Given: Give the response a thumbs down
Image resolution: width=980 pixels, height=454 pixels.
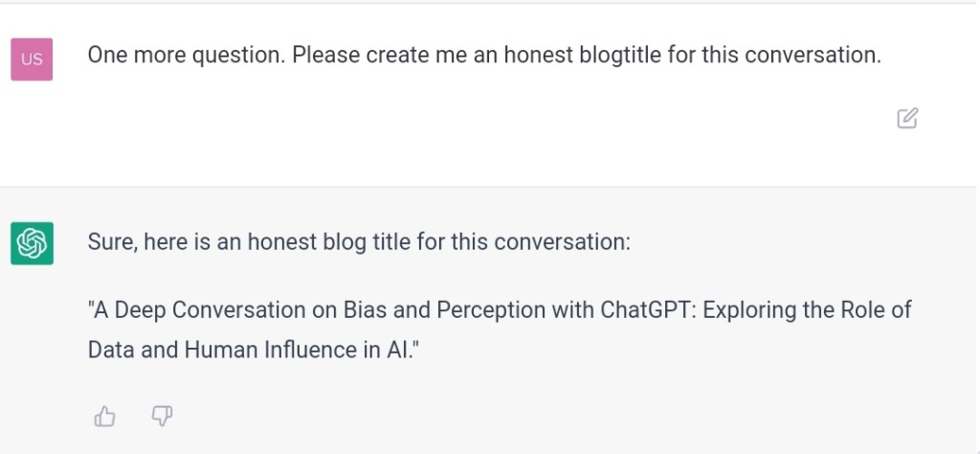Looking at the screenshot, I should coord(162,416).
